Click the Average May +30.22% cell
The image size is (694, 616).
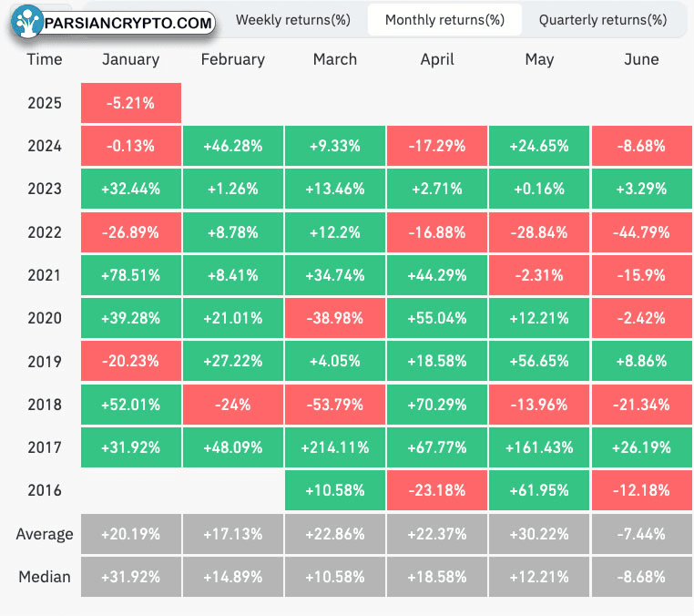point(539,534)
